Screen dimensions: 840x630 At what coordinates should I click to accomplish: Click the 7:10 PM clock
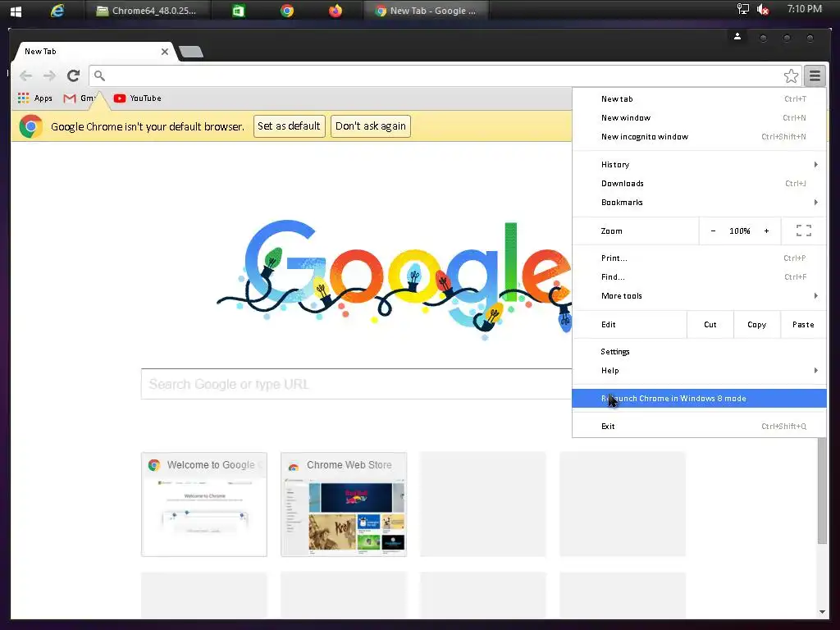click(x=804, y=9)
